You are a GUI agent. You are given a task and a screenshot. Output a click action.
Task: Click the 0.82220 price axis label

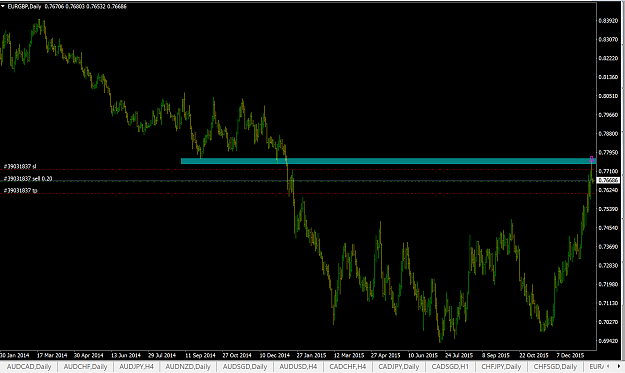click(609, 58)
